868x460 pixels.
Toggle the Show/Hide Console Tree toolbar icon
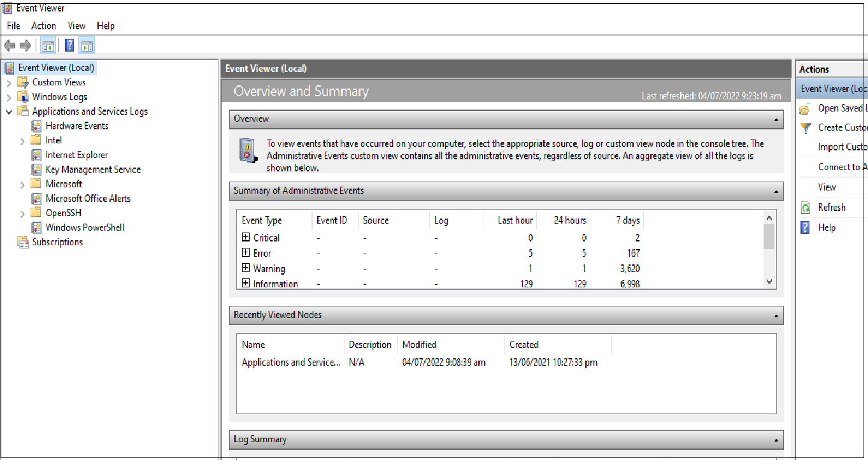pos(48,46)
